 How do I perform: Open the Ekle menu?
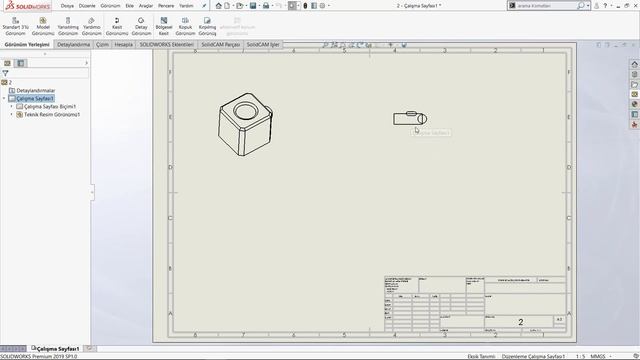click(129, 6)
